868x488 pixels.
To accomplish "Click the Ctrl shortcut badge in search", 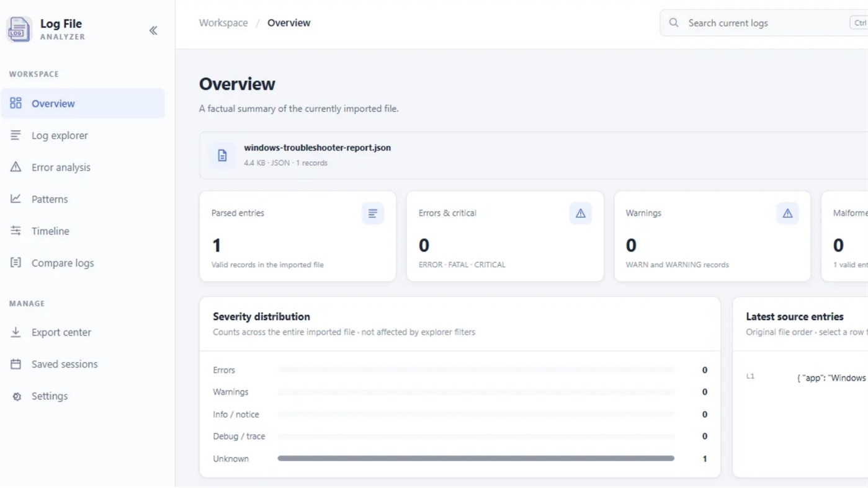I will pyautogui.click(x=859, y=23).
